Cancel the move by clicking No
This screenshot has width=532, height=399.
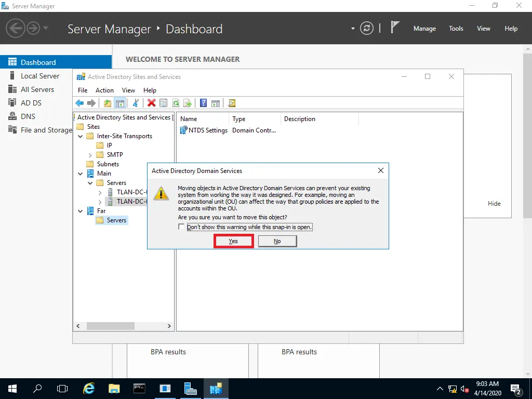point(277,241)
